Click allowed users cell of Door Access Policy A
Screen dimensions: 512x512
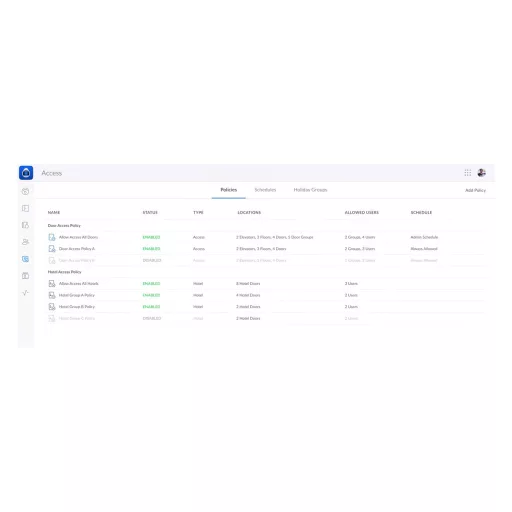360,249
